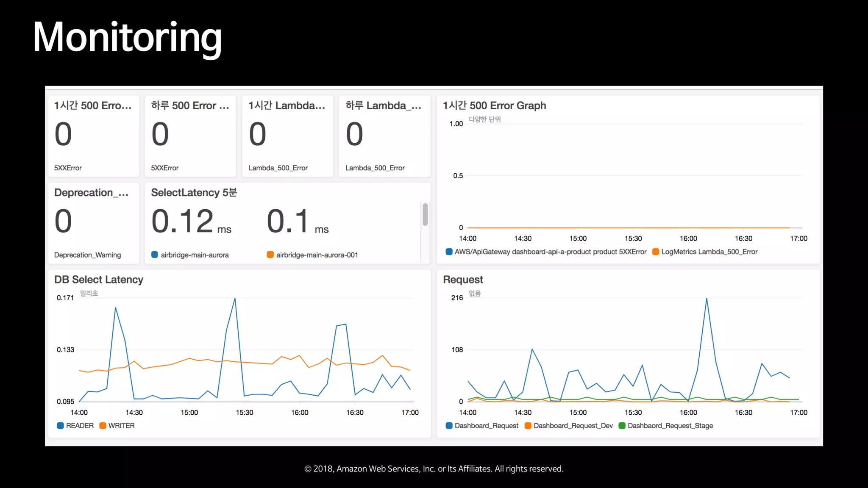Toggle the Dashbaord_Request_Stage green legend marker
Image resolution: width=868 pixels, height=488 pixels.
(x=622, y=425)
